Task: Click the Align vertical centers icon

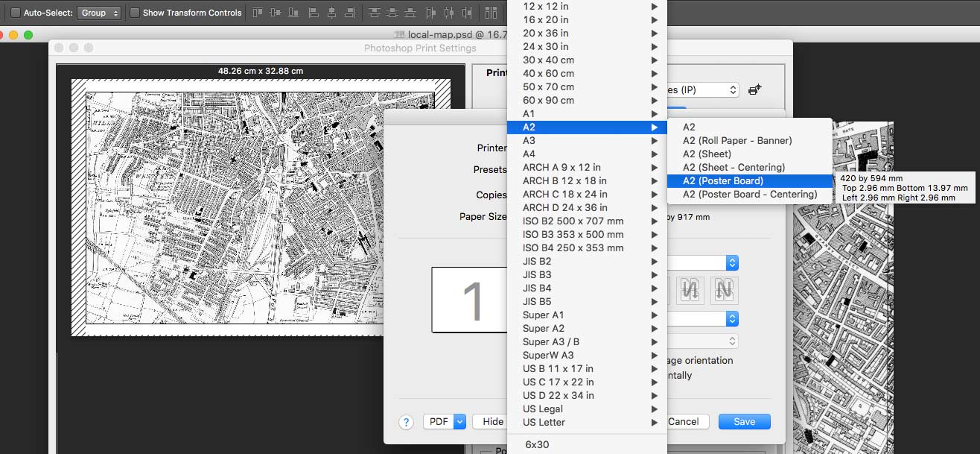Action: (x=276, y=13)
